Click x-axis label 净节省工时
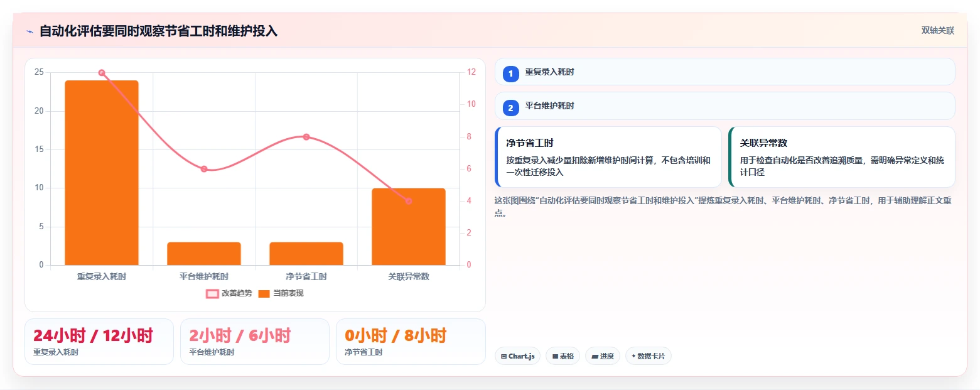 tap(306, 276)
